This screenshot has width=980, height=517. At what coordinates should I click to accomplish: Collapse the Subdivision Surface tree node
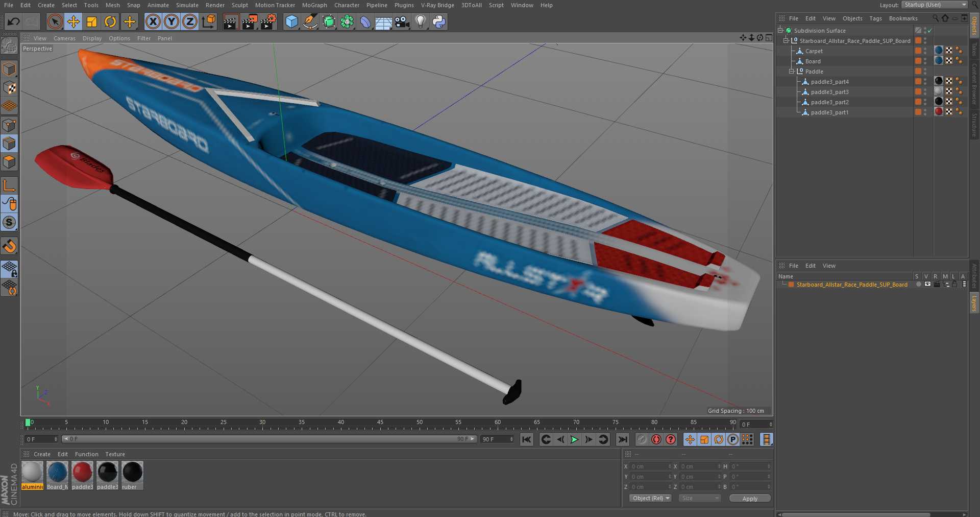(x=780, y=31)
